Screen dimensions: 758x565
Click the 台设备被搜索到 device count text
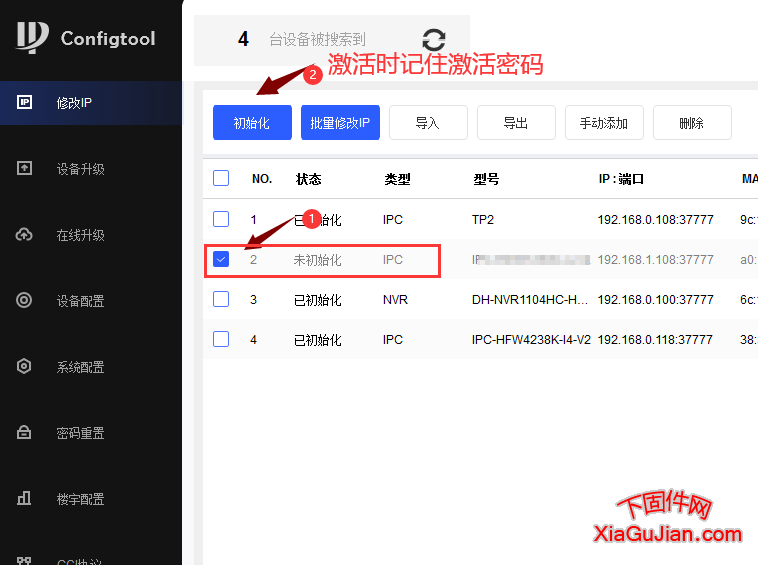click(x=317, y=40)
